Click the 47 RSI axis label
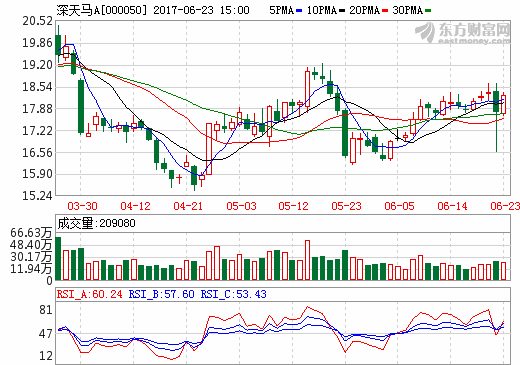The image size is (520, 365). point(46,334)
